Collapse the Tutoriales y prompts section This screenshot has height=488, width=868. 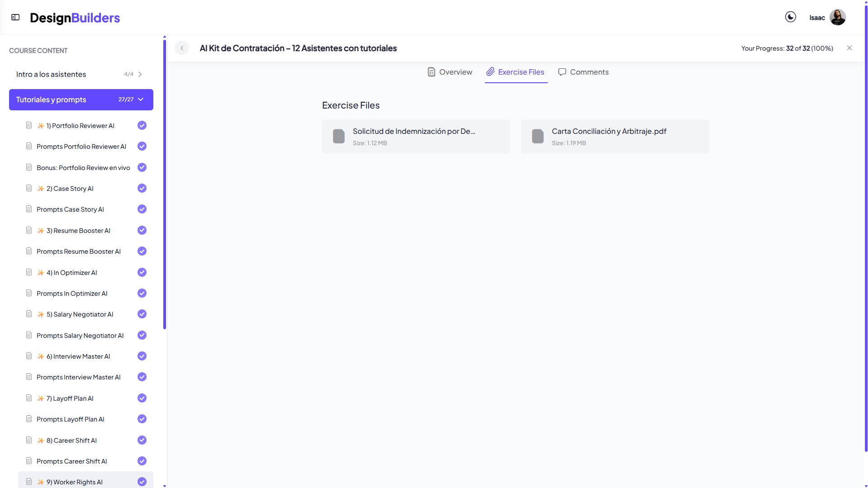pyautogui.click(x=141, y=99)
